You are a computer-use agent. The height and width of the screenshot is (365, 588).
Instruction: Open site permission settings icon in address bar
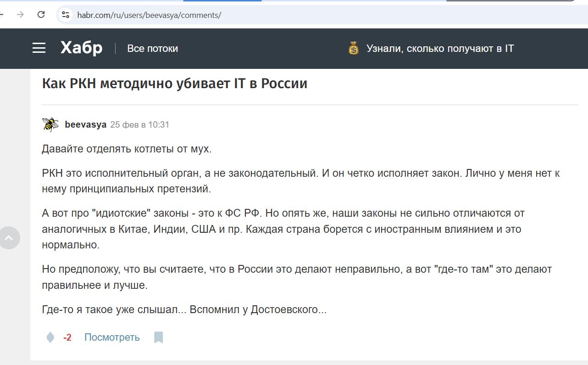65,14
